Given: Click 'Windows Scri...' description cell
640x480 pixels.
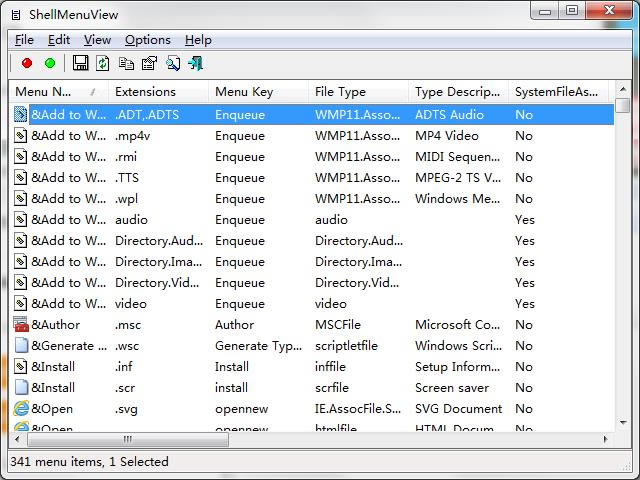Looking at the screenshot, I should (458, 346).
